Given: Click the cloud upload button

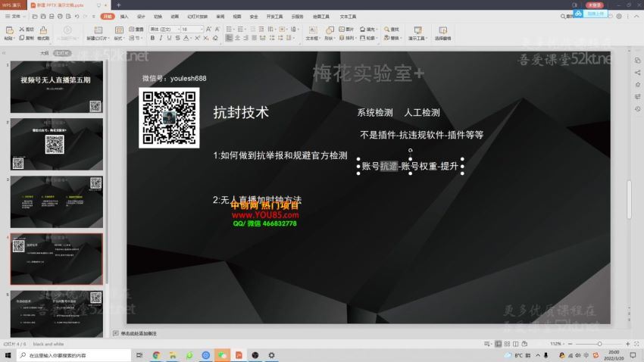Looking at the screenshot, I should coord(591,14).
